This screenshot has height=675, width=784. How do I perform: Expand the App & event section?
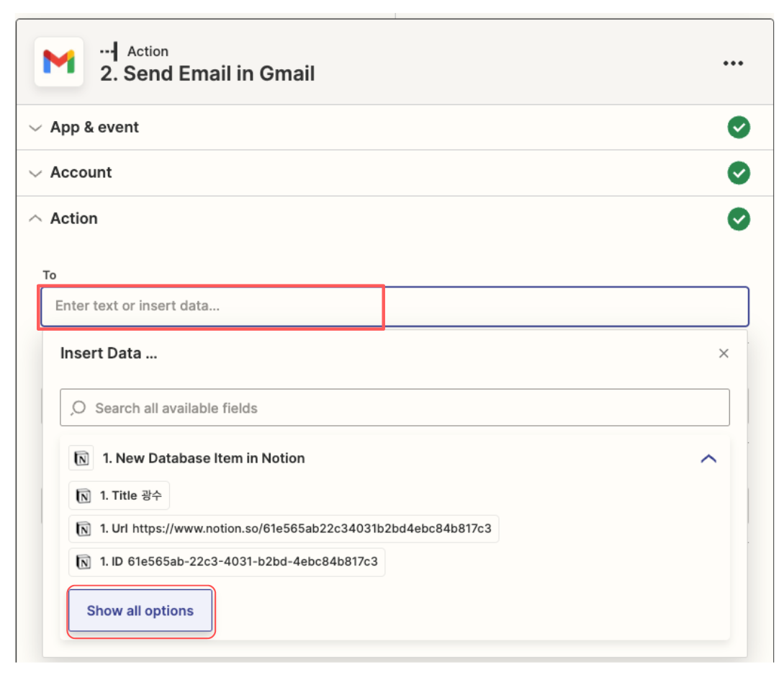(35, 128)
